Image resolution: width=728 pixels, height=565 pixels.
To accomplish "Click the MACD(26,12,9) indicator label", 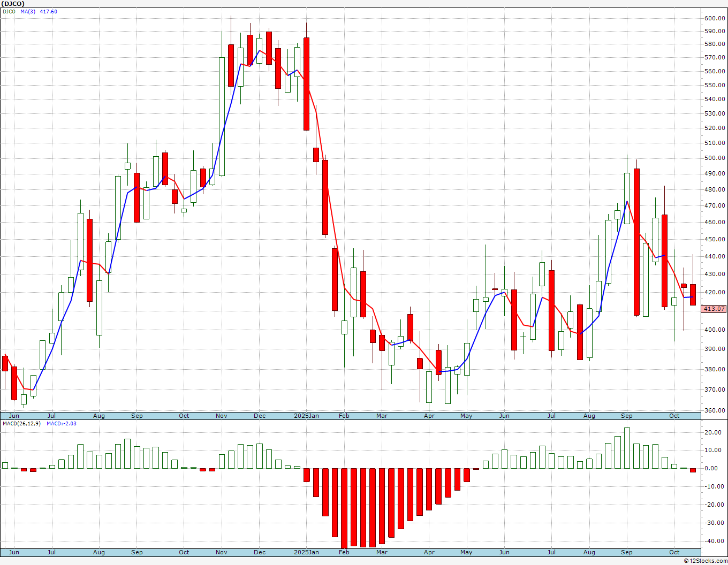I will tap(22, 423).
